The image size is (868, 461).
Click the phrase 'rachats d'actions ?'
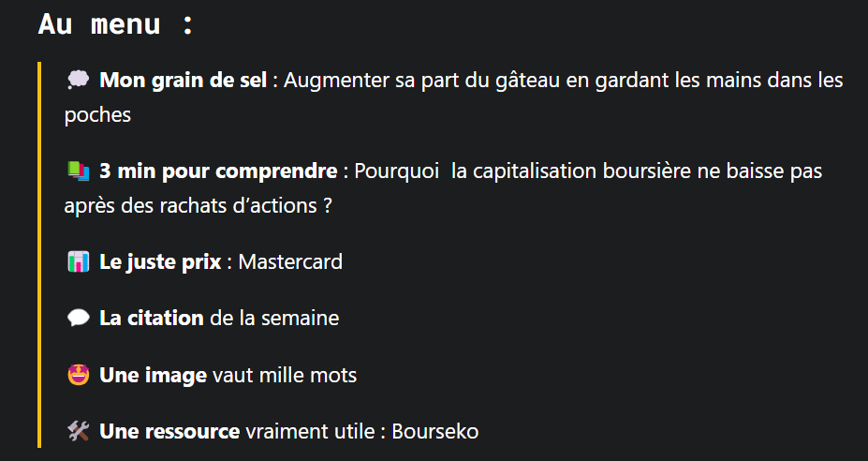click(245, 205)
